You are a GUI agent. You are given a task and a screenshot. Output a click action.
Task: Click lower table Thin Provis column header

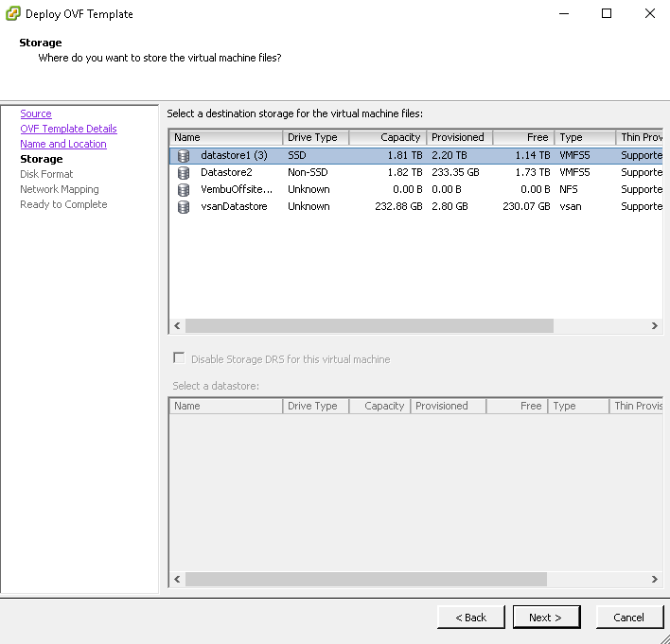coord(636,406)
